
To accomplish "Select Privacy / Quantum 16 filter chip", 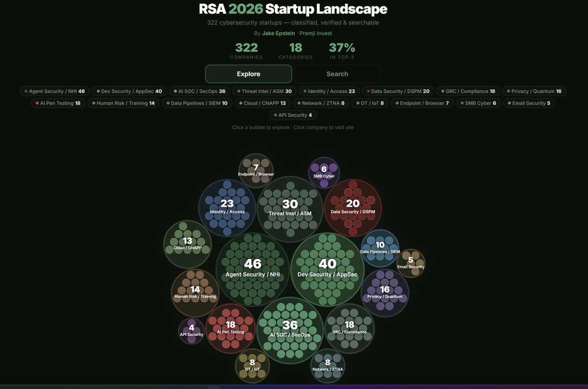I will (534, 91).
